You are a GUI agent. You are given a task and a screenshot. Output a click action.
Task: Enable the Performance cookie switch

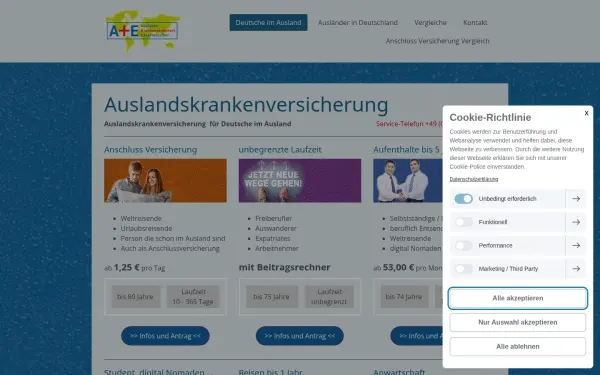pos(463,246)
